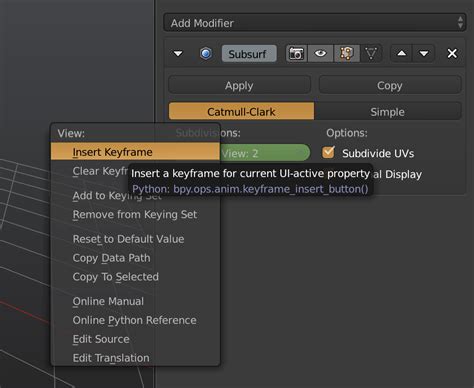Enable the on-cage triangle icon for modifier
This screenshot has width=474, height=388.
(371, 53)
